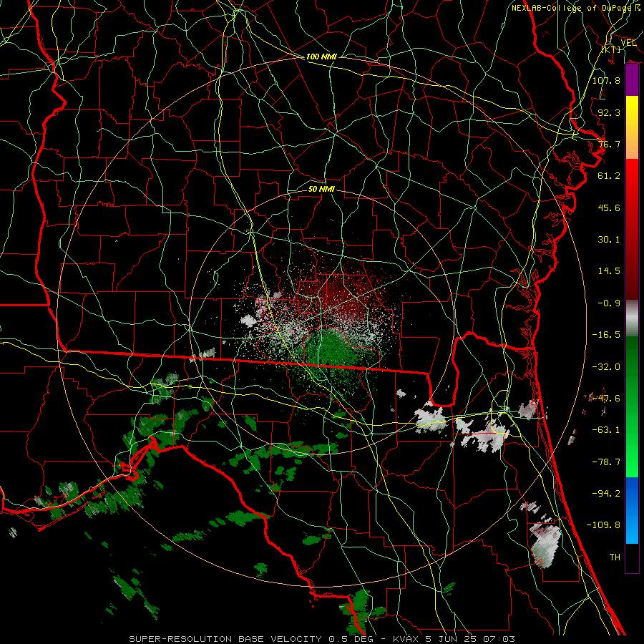Click the -16.5 velocity scale value
Screen dimensions: 644x644
coord(606,335)
